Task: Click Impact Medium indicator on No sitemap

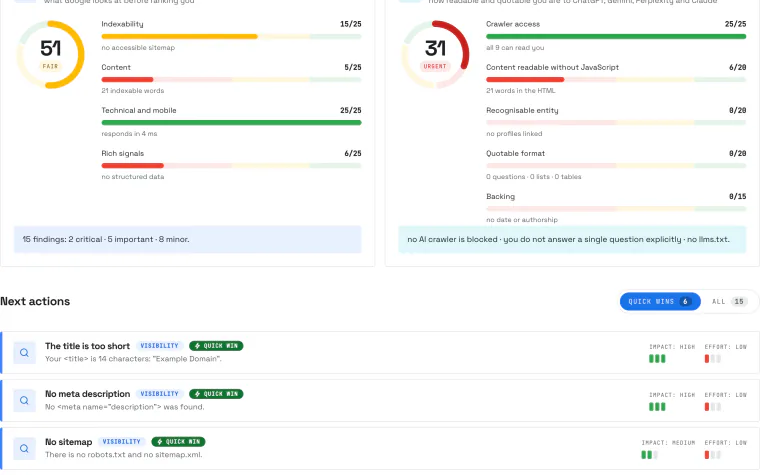Action: (x=668, y=450)
